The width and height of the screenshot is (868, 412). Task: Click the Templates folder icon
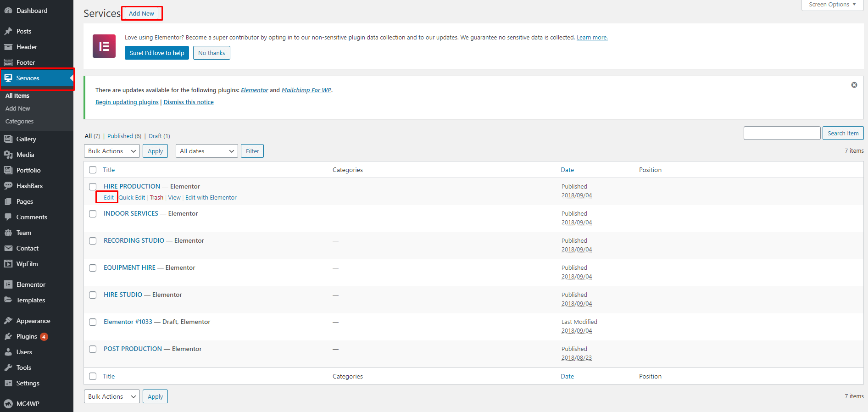point(8,300)
